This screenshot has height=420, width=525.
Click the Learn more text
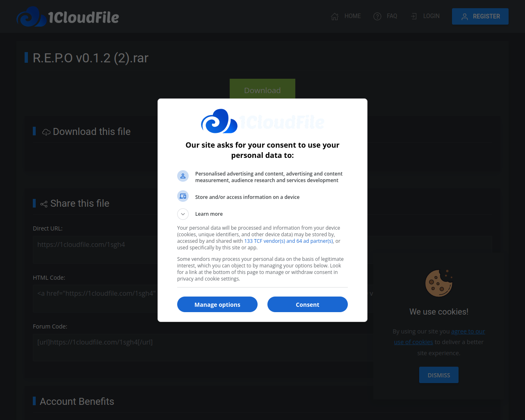[209, 214]
